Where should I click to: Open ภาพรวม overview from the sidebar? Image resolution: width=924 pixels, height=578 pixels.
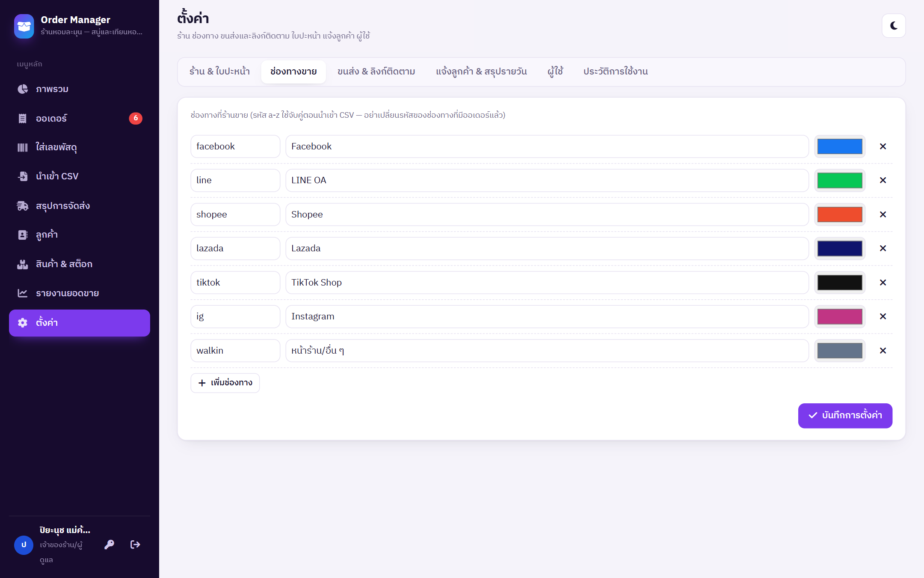point(80,89)
